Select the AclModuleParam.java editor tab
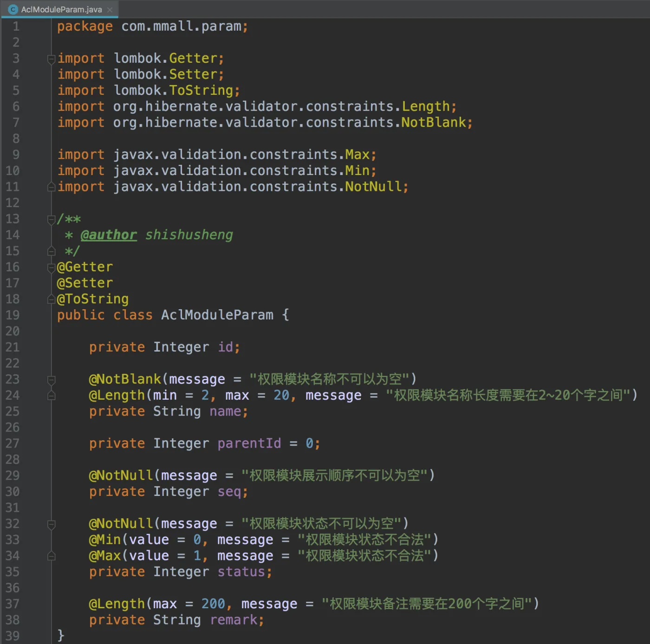Viewport: 650px width, 644px height. [x=60, y=9]
